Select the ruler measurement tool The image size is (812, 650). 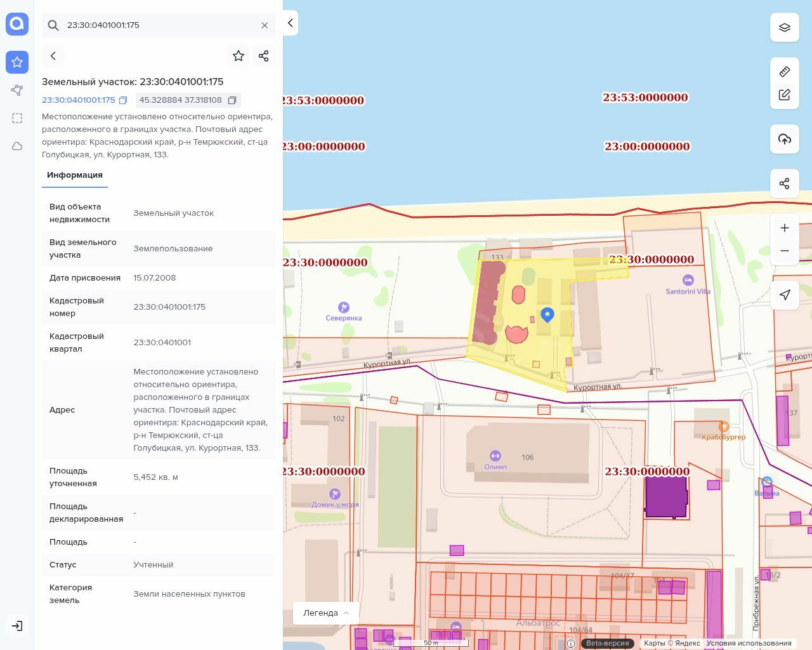click(x=785, y=72)
